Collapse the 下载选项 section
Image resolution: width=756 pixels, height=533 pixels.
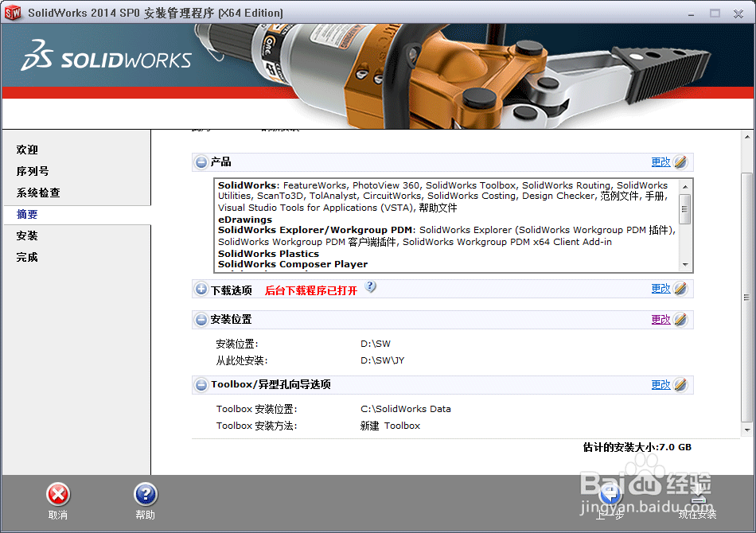[x=201, y=289]
